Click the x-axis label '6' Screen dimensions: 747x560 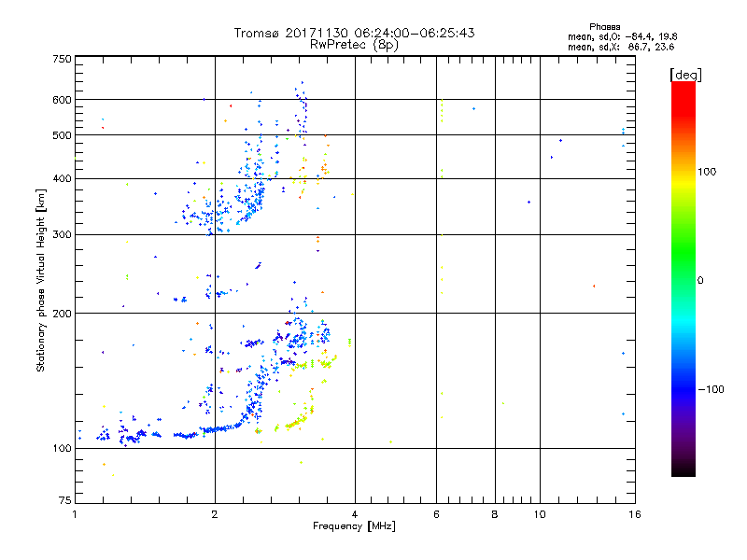coord(436,514)
